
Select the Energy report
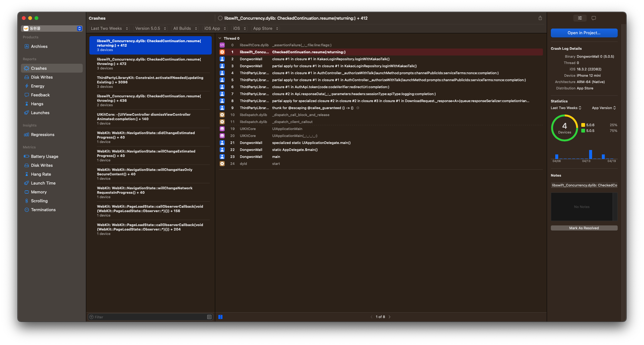click(37, 86)
